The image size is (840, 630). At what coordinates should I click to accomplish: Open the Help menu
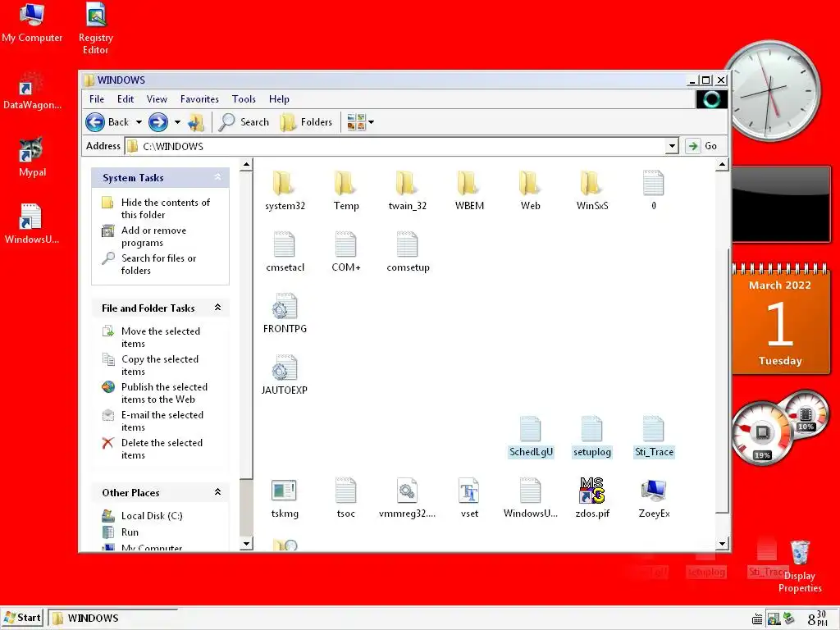click(279, 99)
